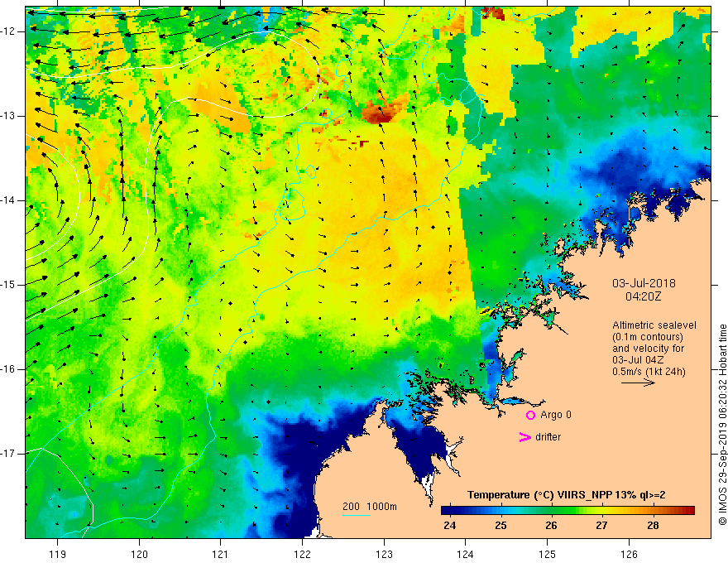Click longitude axis label 120

(x=139, y=554)
